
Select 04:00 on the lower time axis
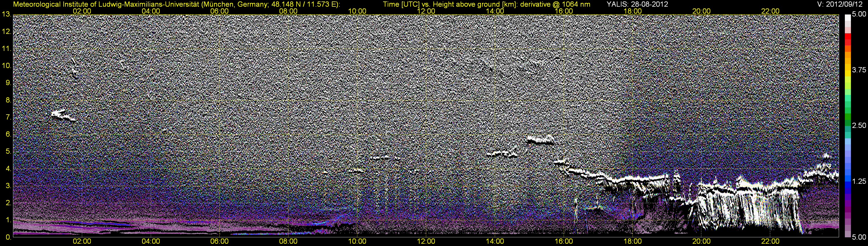click(x=151, y=241)
